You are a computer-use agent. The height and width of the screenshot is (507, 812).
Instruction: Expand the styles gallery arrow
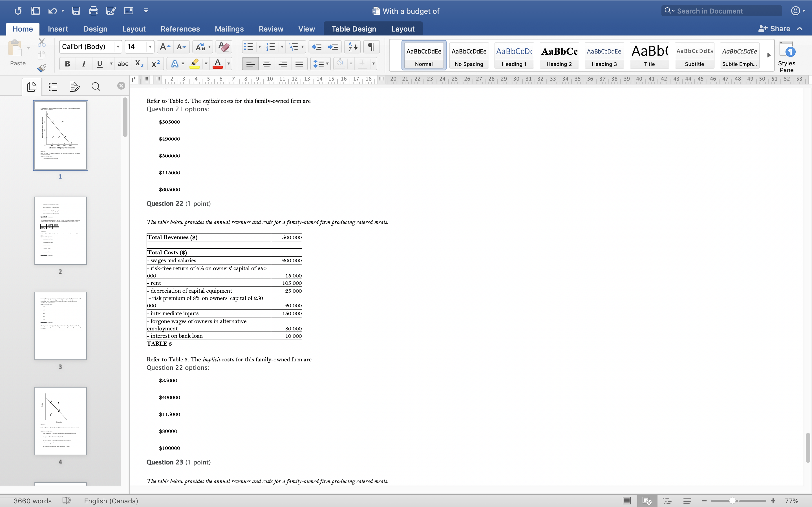(769, 55)
